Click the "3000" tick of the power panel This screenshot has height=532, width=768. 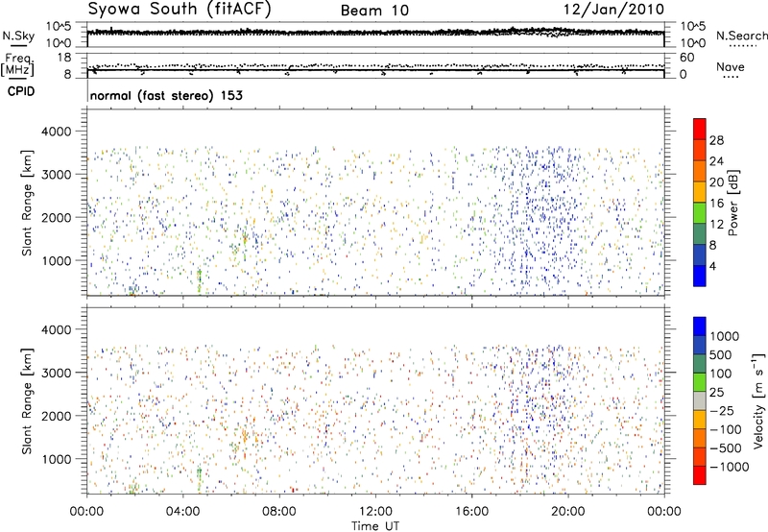(x=56, y=175)
